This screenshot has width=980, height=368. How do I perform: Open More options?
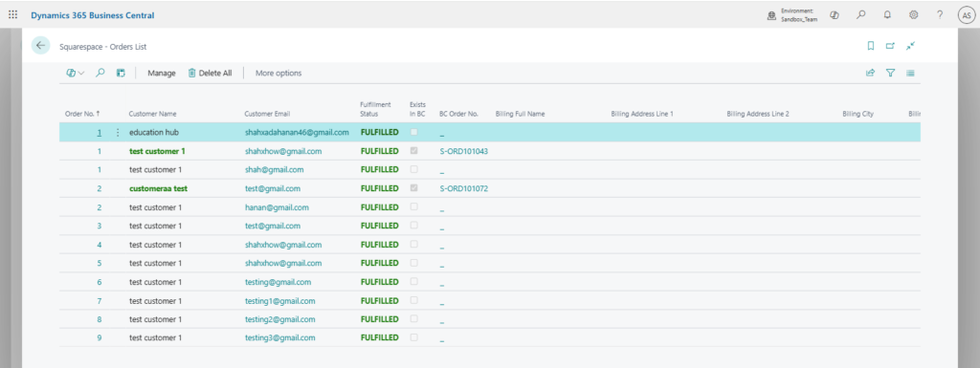278,73
